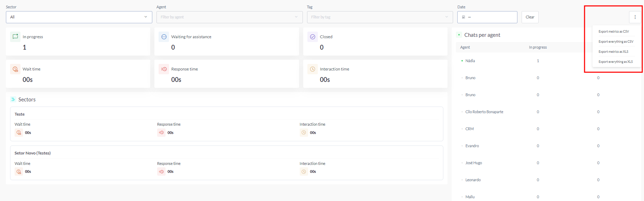
Task: Click the Closed checkmark icon
Action: point(313,37)
